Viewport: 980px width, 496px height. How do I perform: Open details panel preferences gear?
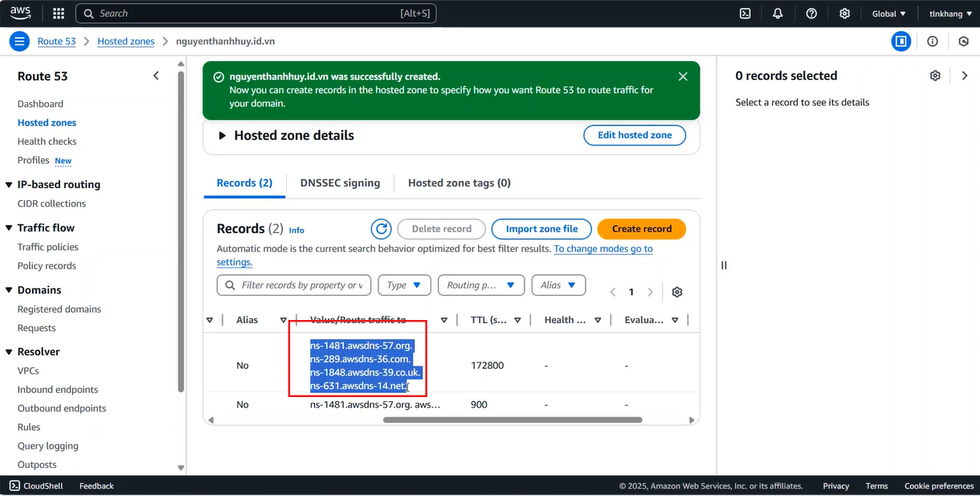[x=935, y=76]
